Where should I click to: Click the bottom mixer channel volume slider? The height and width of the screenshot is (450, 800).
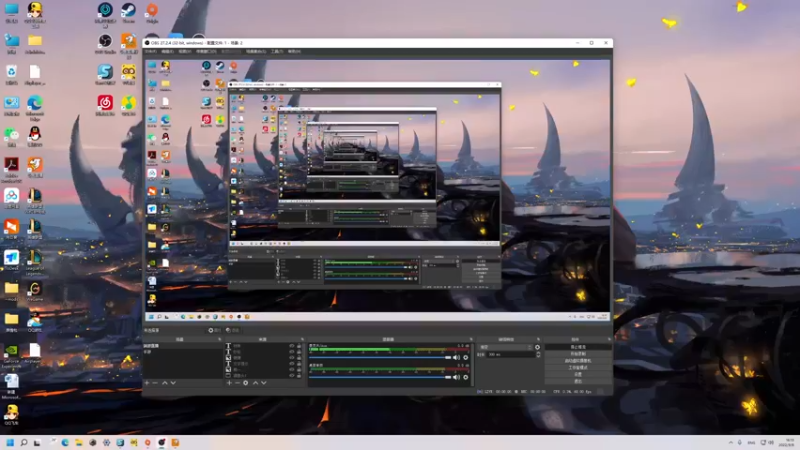click(x=380, y=378)
